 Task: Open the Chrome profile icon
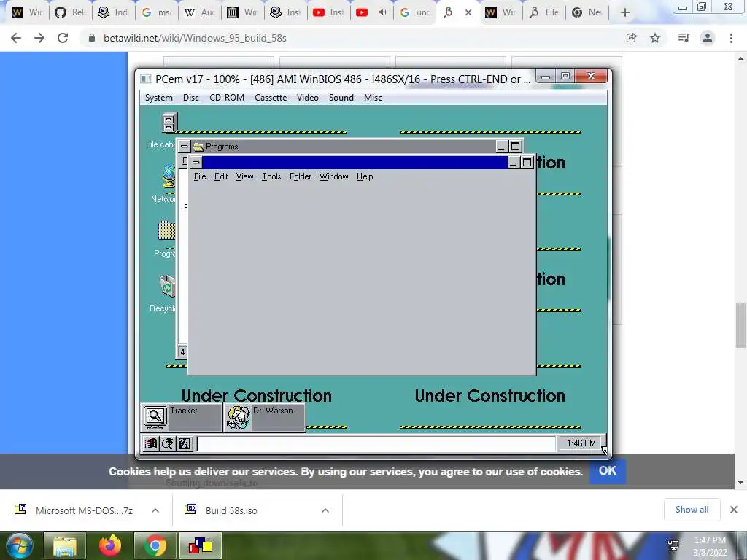click(x=708, y=38)
